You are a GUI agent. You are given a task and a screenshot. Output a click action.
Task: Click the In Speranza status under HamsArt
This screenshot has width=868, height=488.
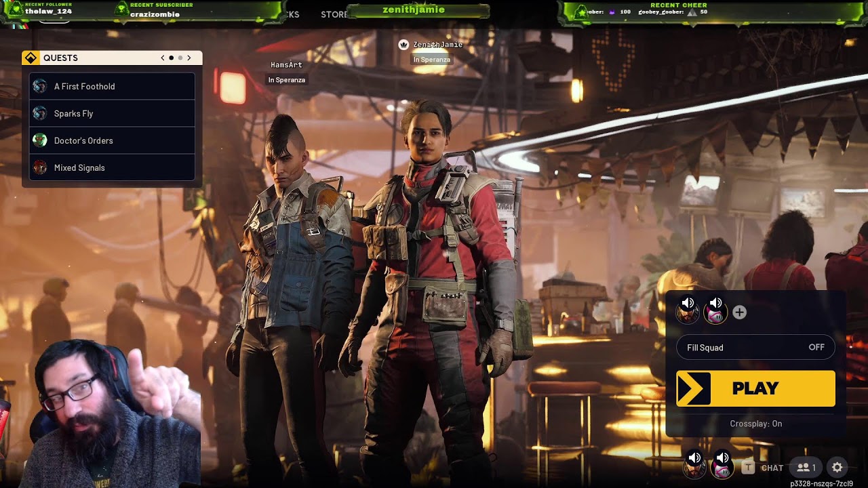pyautogui.click(x=286, y=80)
